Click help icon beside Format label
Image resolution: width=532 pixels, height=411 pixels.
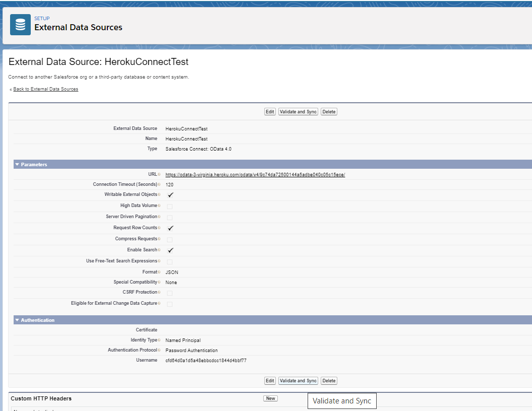(x=159, y=272)
